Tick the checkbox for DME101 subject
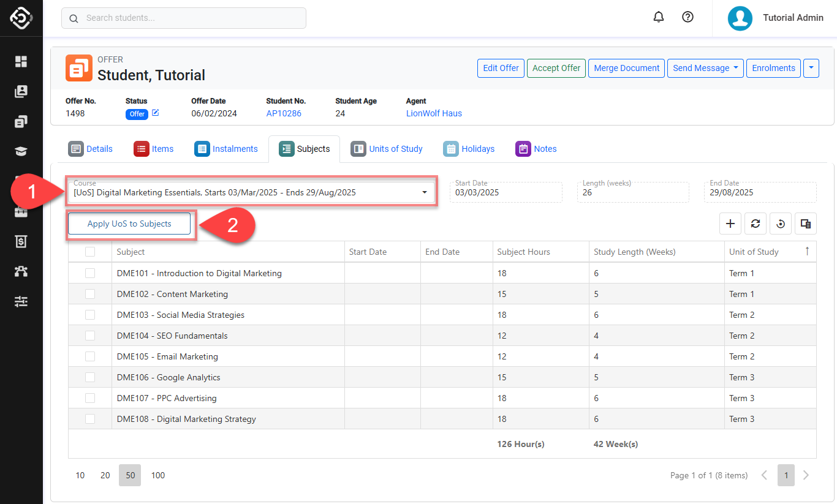 90,273
